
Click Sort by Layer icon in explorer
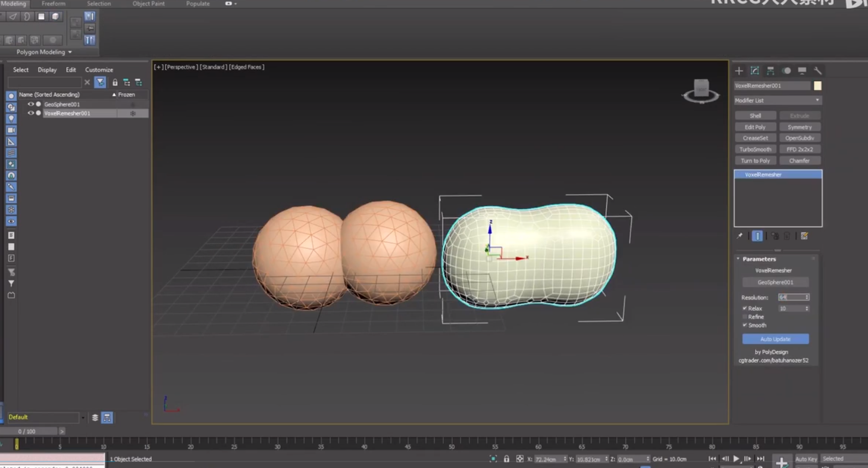click(138, 82)
